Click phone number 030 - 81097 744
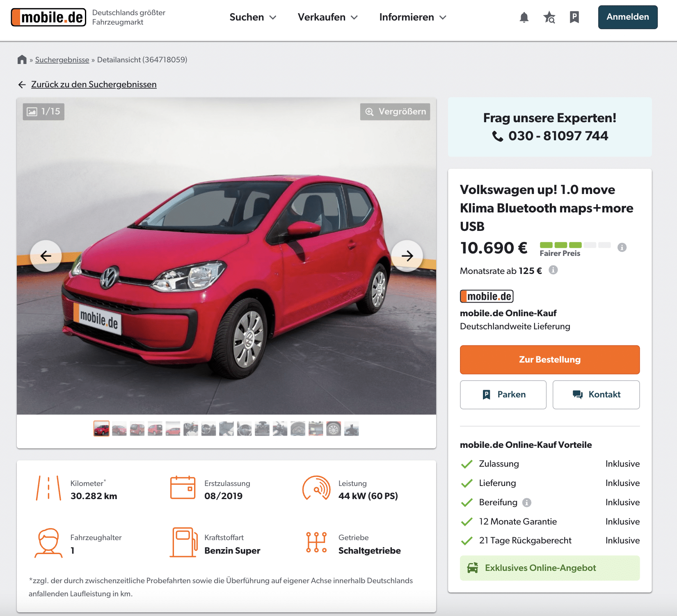Image resolution: width=677 pixels, height=616 pixels. (x=558, y=136)
